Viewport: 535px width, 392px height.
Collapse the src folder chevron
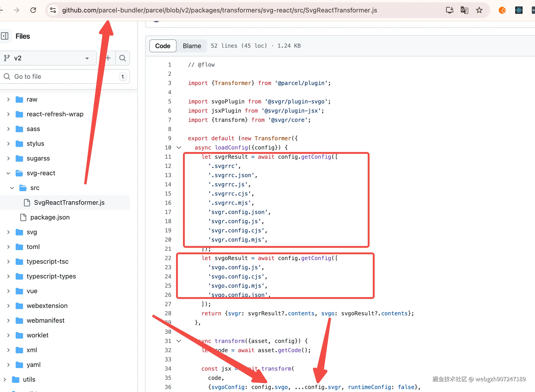pyautogui.click(x=12, y=188)
